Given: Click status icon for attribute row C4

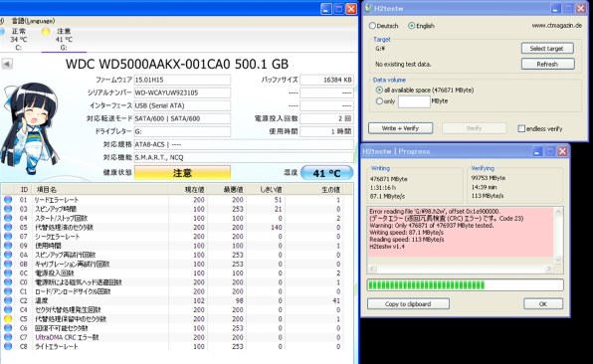Looking at the screenshot, I should [8, 309].
